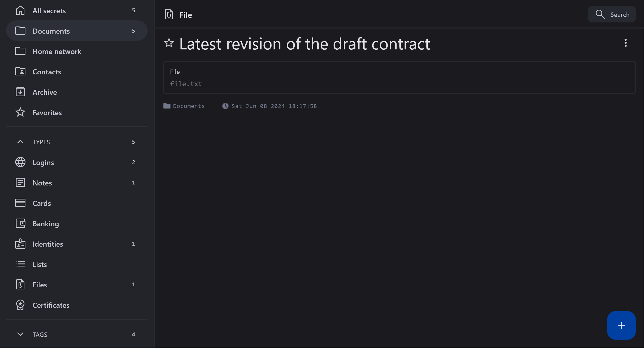The image size is (644, 348).
Task: Open the Archive section icon
Action: click(x=20, y=92)
